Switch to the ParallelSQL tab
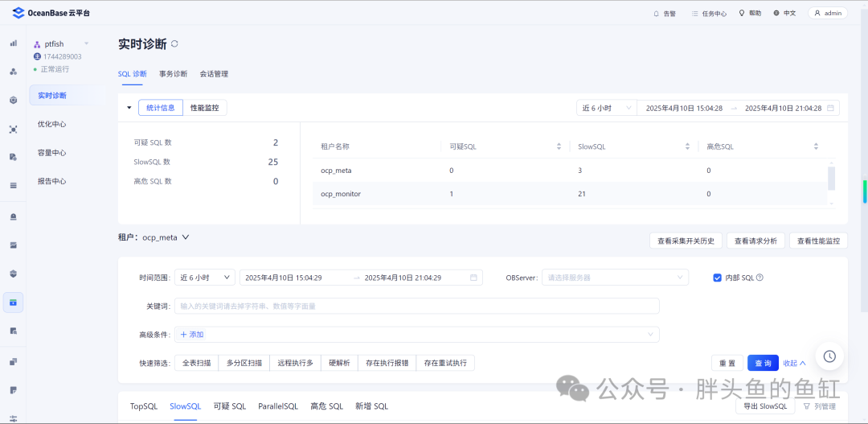The height and width of the screenshot is (424, 868). pyautogui.click(x=278, y=406)
